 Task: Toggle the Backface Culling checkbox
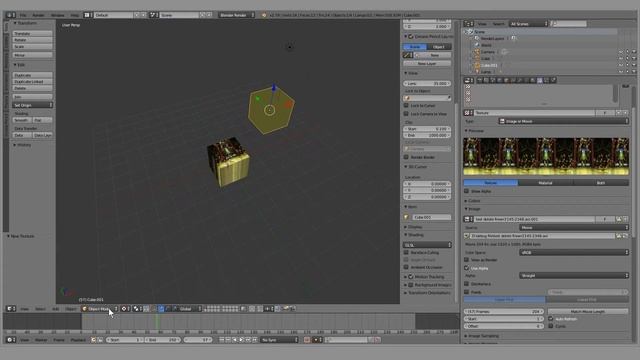tap(406, 252)
